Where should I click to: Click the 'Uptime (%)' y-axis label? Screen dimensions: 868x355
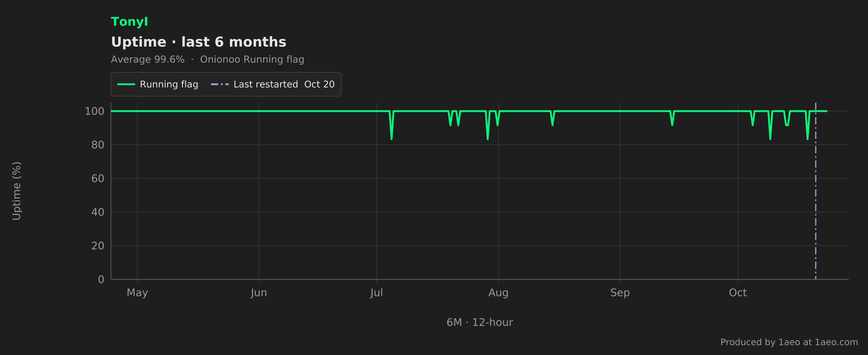(16, 191)
